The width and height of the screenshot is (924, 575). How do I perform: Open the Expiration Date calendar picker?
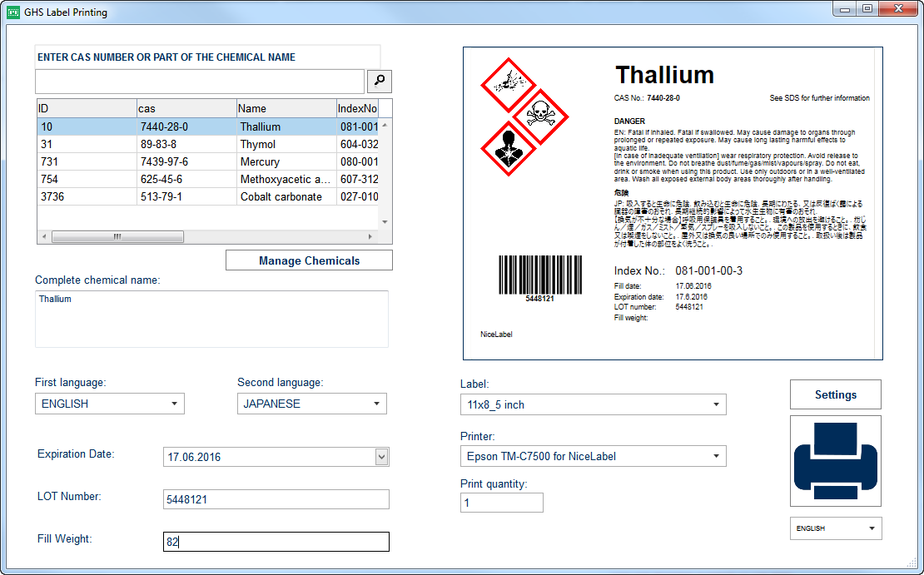tap(381, 456)
